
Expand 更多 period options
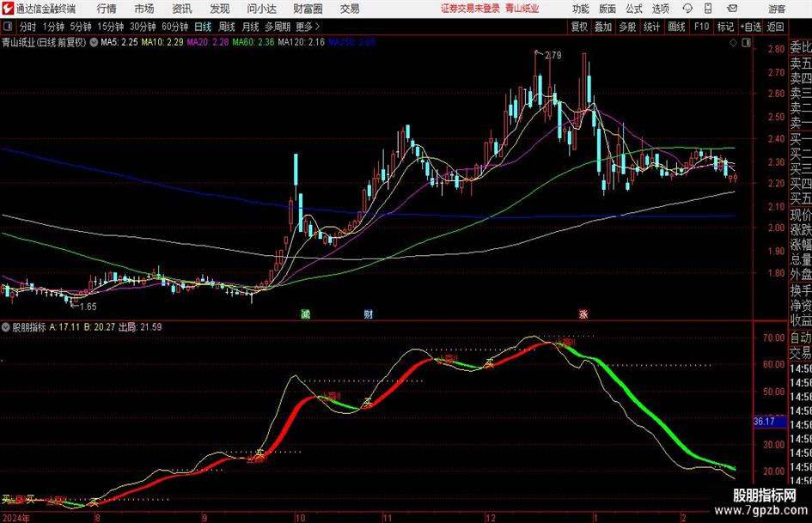(308, 27)
